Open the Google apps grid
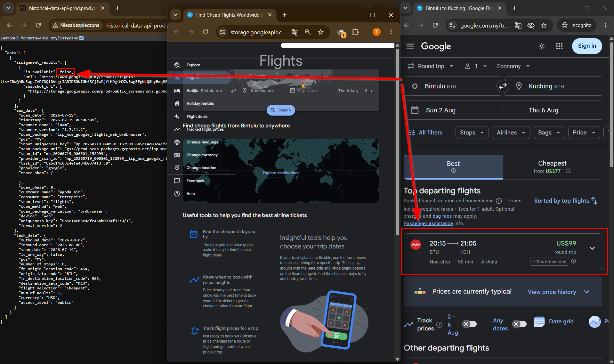Screen dimensions: 614x364 click(x=559, y=46)
